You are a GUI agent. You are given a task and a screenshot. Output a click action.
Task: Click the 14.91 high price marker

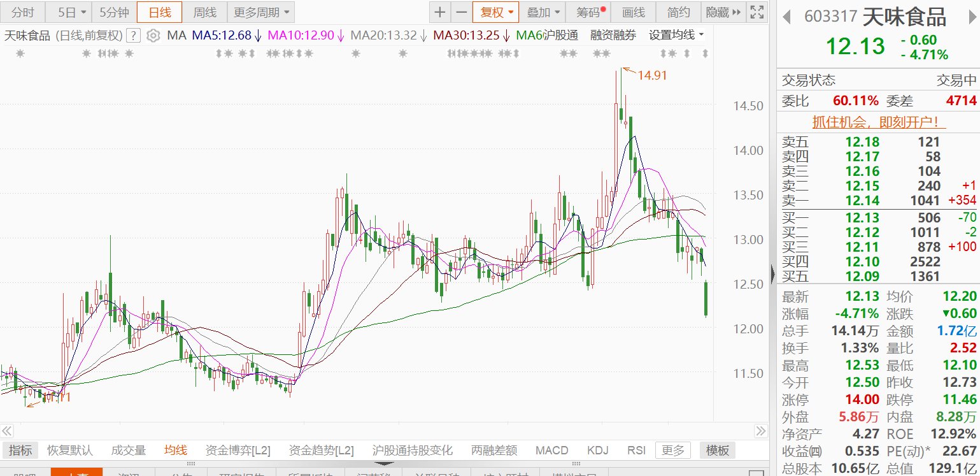pyautogui.click(x=651, y=75)
